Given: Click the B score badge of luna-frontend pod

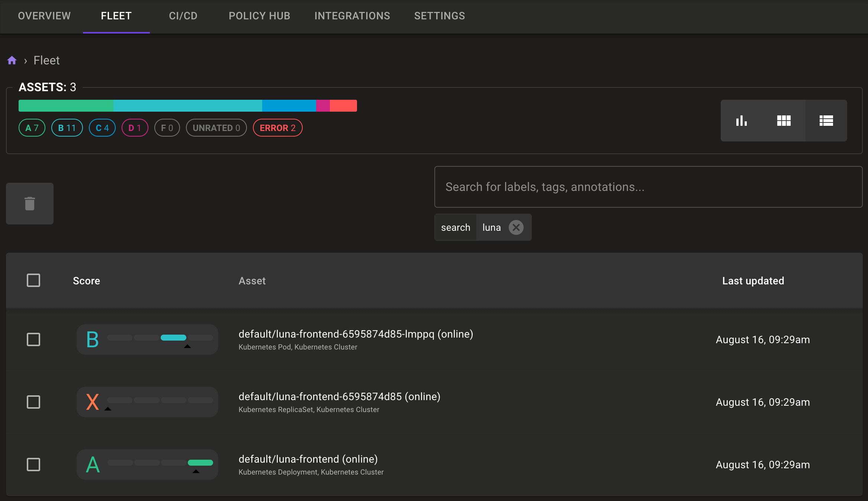Looking at the screenshot, I should click(93, 339).
